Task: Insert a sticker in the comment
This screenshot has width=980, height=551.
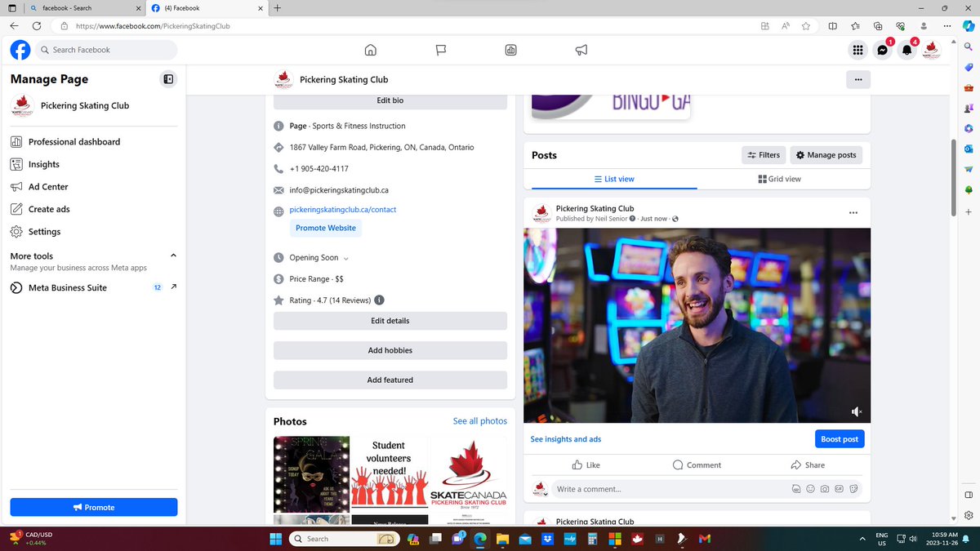Action: point(853,489)
